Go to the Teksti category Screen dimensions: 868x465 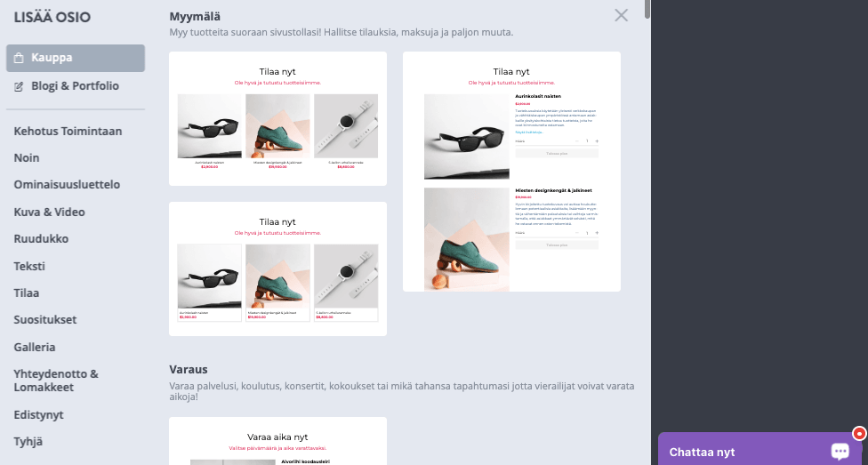pos(29,266)
